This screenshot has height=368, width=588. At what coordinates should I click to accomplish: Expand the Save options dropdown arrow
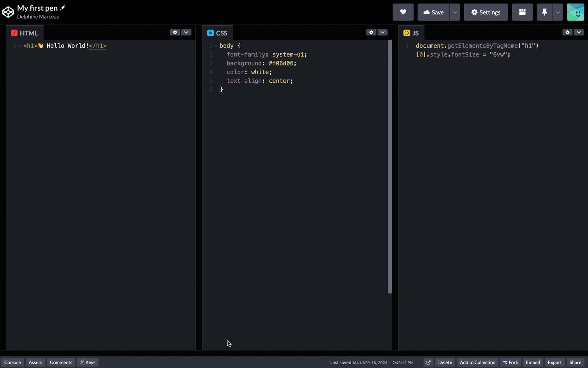(455, 12)
